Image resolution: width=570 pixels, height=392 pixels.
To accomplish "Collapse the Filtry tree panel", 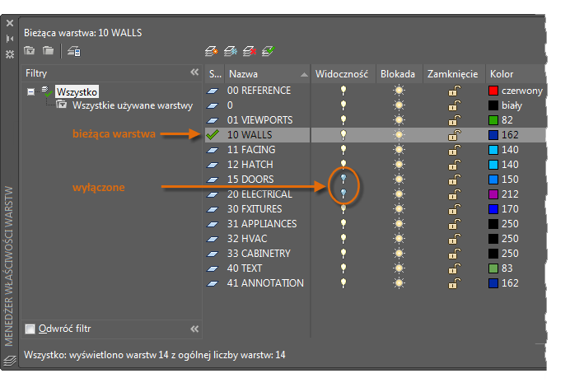I will tap(194, 72).
